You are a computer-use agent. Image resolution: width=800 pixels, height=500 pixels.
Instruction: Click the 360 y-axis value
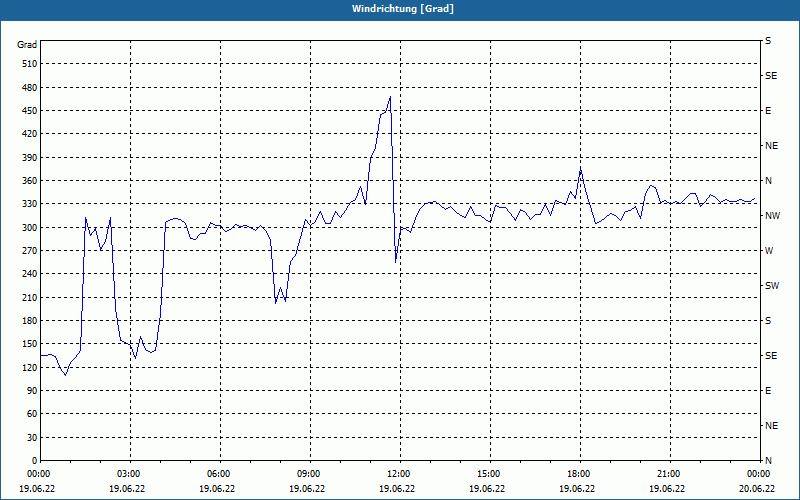click(30, 181)
